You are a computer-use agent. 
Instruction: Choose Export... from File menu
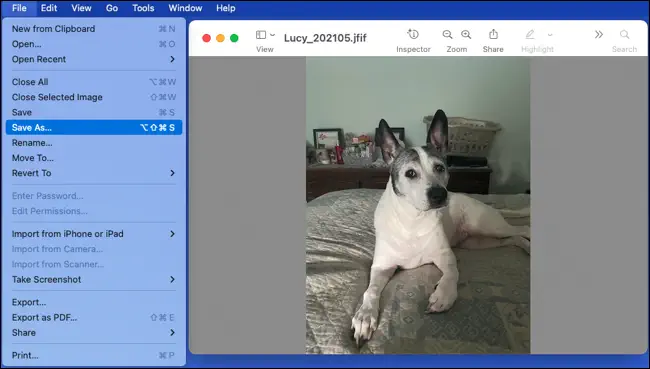(x=94, y=302)
